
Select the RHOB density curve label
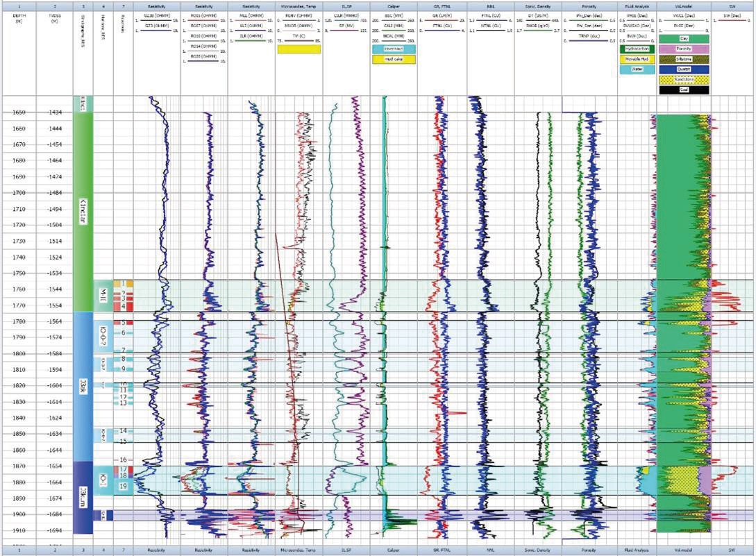point(537,26)
